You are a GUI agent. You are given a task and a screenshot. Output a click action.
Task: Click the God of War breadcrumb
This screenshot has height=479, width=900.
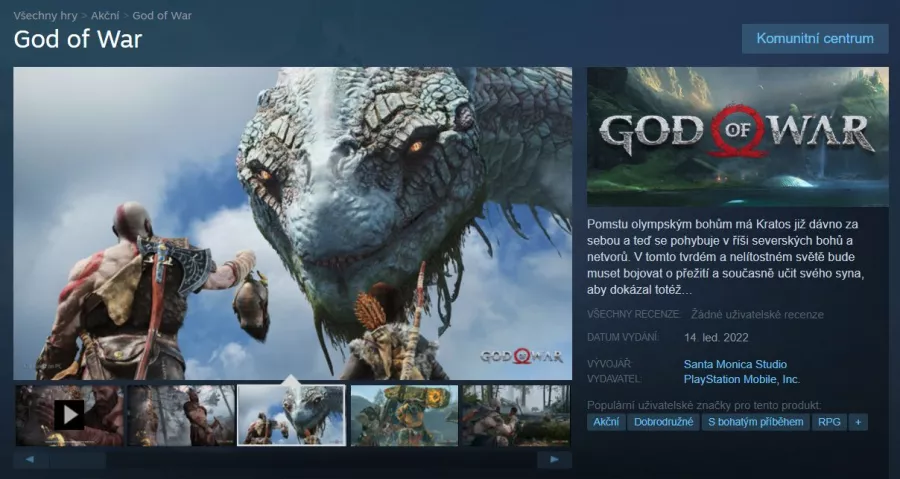[x=162, y=15]
